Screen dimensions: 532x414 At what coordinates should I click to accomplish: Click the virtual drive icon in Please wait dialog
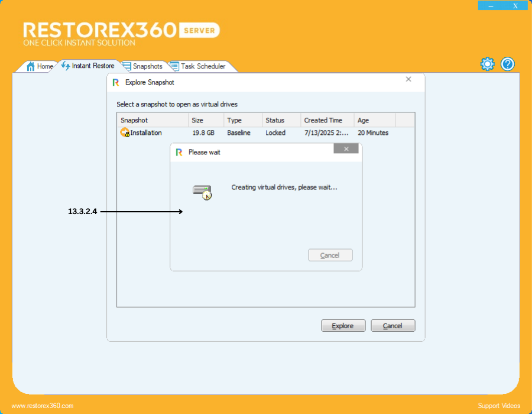tap(202, 192)
